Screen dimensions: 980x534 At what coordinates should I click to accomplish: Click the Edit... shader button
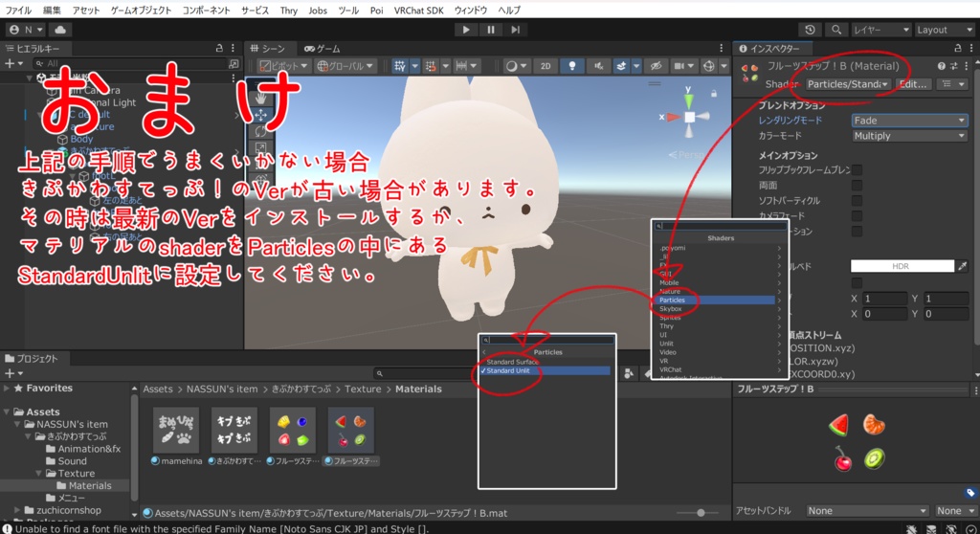tap(913, 84)
